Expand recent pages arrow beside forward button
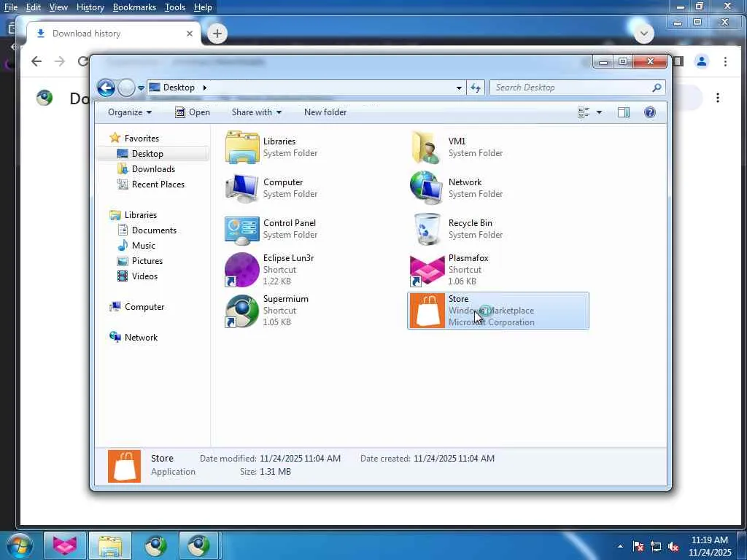The image size is (747, 560). [x=141, y=88]
